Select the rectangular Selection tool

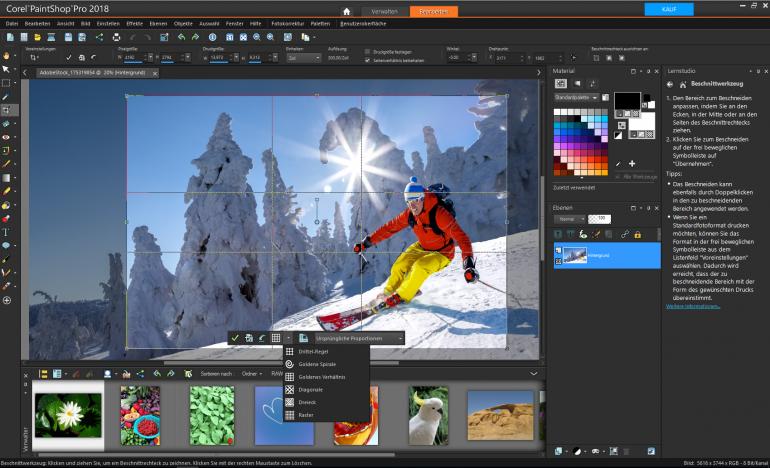(6, 83)
